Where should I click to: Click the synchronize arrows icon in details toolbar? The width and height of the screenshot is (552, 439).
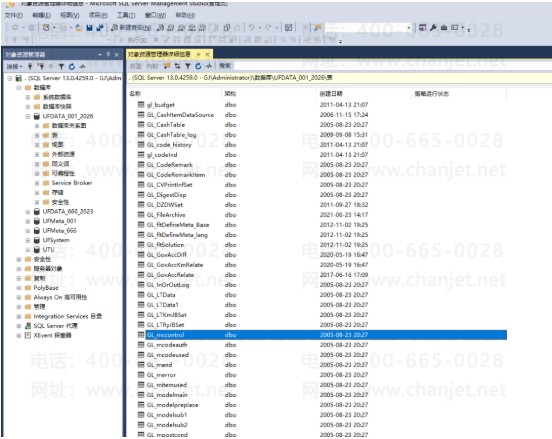177,66
